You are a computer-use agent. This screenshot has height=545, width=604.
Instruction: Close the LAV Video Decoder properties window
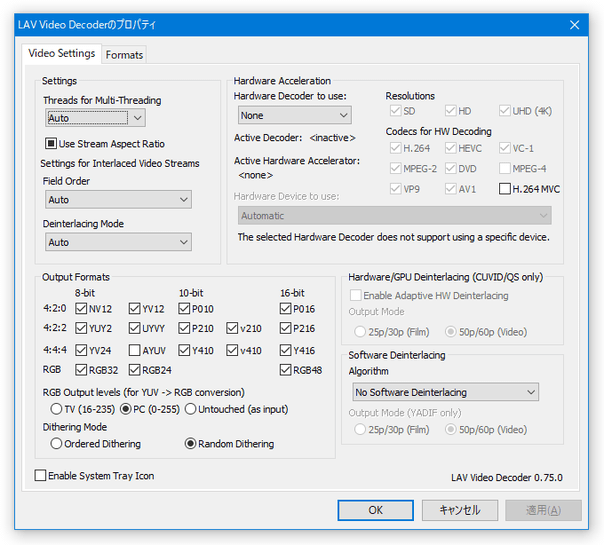tap(574, 24)
